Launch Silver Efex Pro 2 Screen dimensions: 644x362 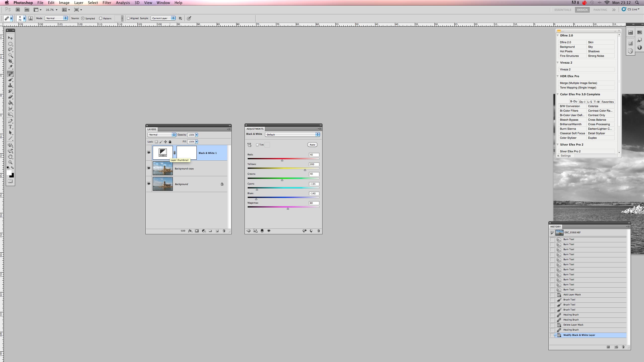click(x=586, y=151)
